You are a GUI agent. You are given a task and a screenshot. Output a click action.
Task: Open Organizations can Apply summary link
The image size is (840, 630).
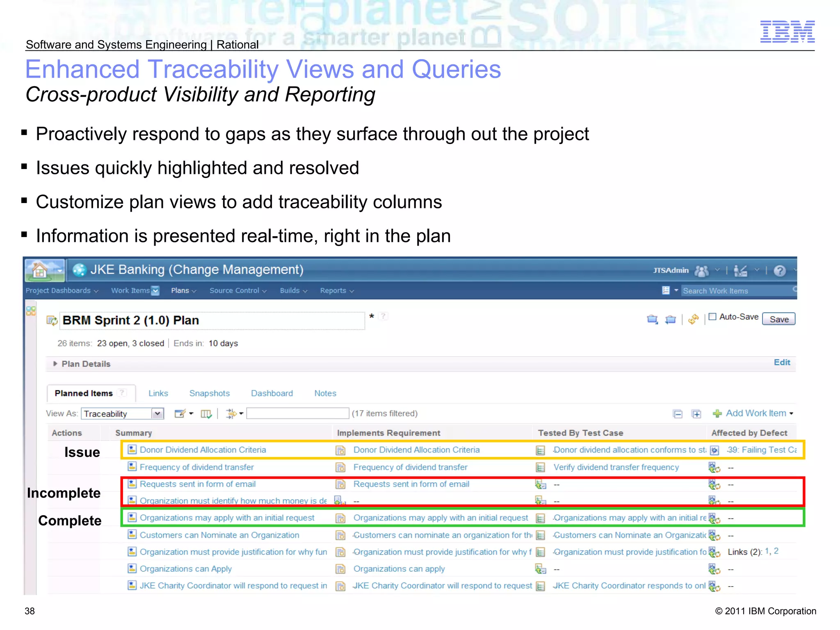(186, 569)
